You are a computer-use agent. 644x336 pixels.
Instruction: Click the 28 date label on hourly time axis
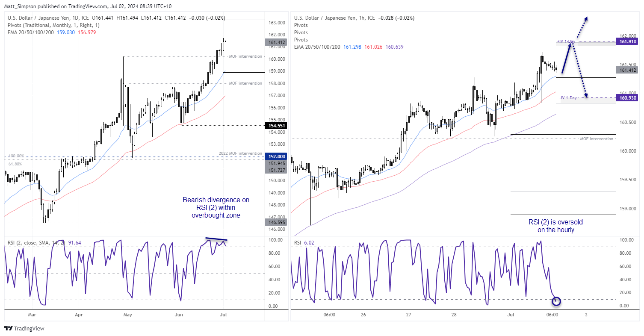pos(454,315)
